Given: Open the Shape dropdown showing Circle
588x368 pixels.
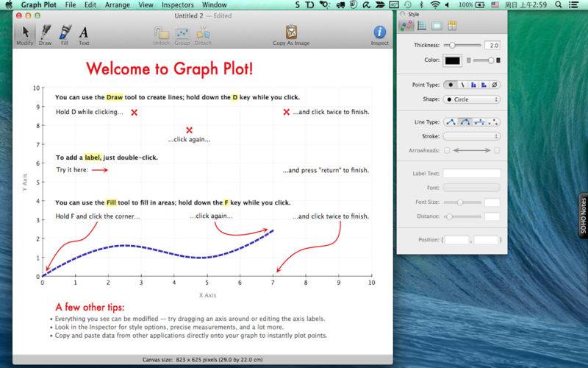Looking at the screenshot, I should [472, 99].
